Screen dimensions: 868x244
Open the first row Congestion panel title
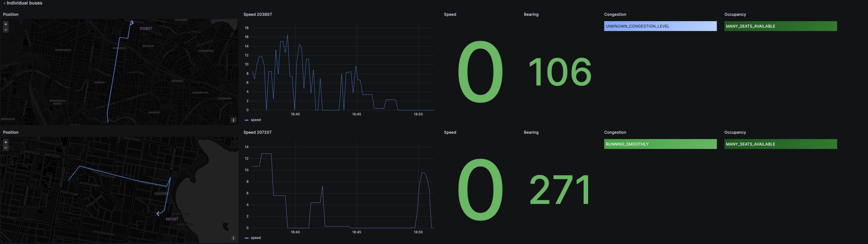615,15
